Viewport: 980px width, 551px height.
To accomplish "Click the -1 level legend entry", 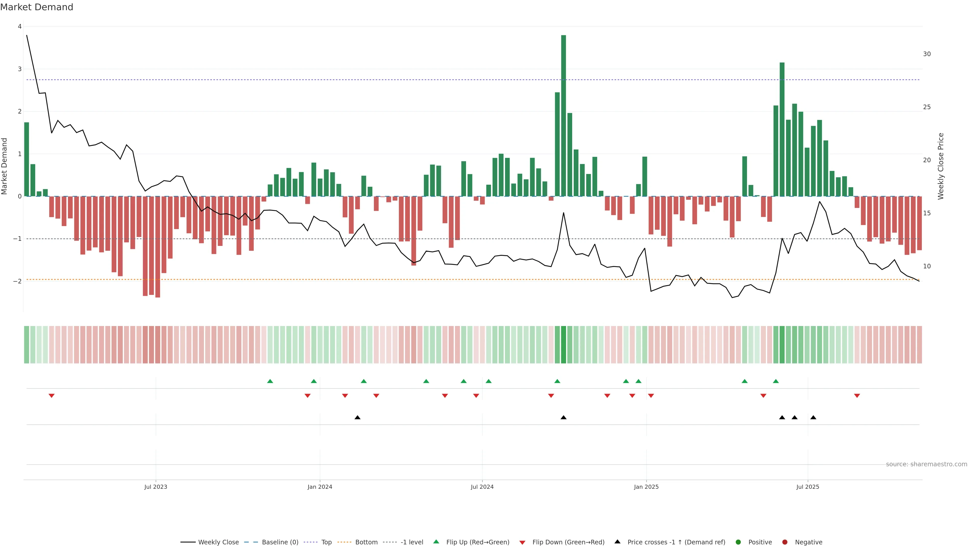I will click(412, 542).
